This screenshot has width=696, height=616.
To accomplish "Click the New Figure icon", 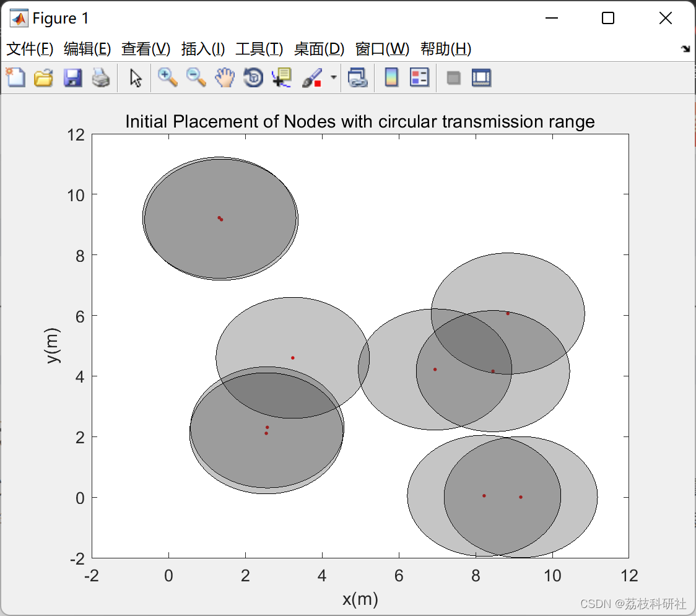I will pos(16,77).
